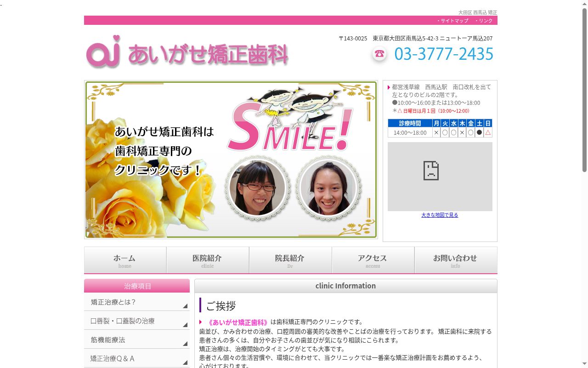Viewport: 588px width, 368px height.
Task: Click 14:00～18:00 hours cell
Action: pyautogui.click(x=410, y=132)
